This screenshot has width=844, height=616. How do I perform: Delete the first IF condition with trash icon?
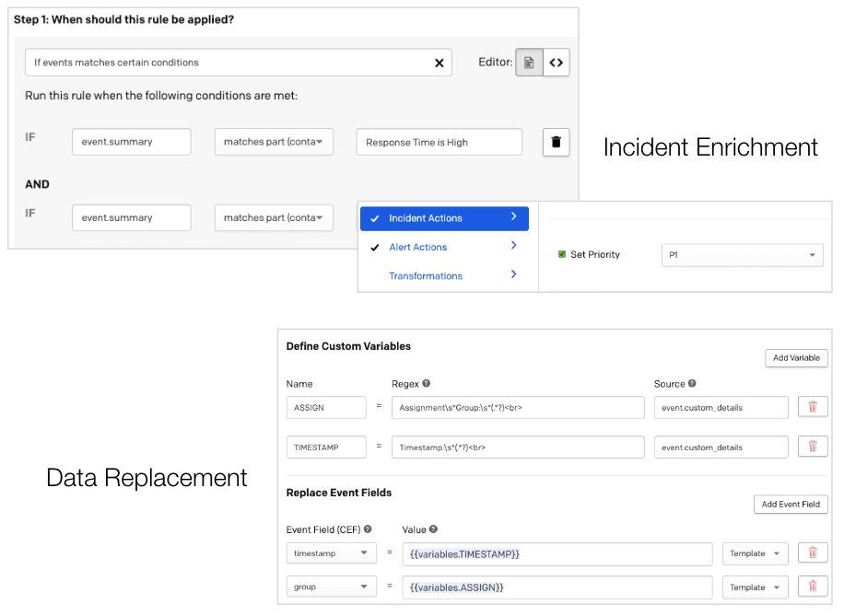pyautogui.click(x=556, y=142)
